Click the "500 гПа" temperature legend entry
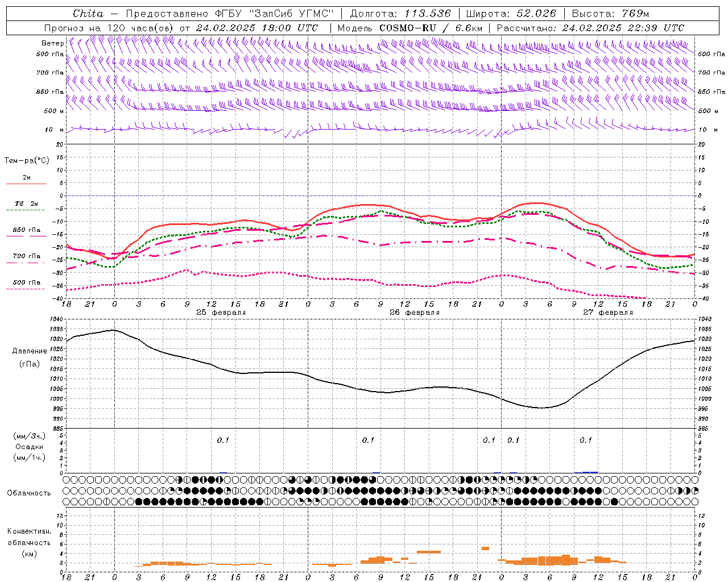This screenshot has height=582, width=728. click(x=27, y=282)
